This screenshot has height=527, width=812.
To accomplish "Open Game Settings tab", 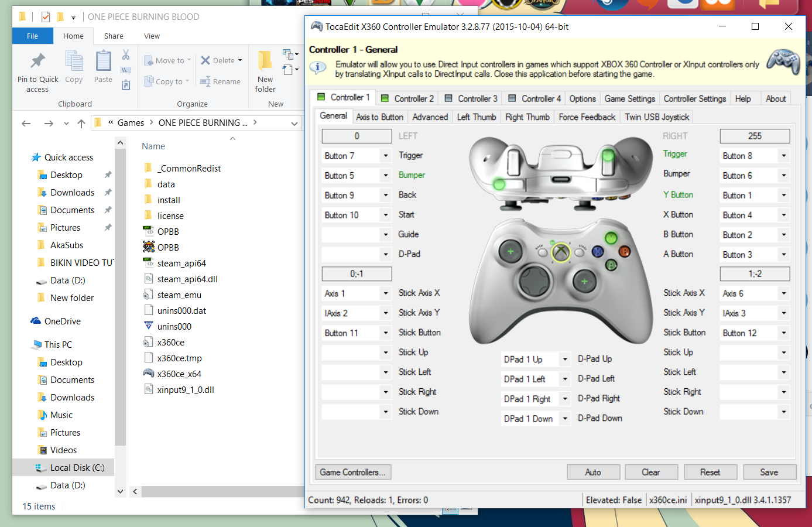I will (x=630, y=98).
